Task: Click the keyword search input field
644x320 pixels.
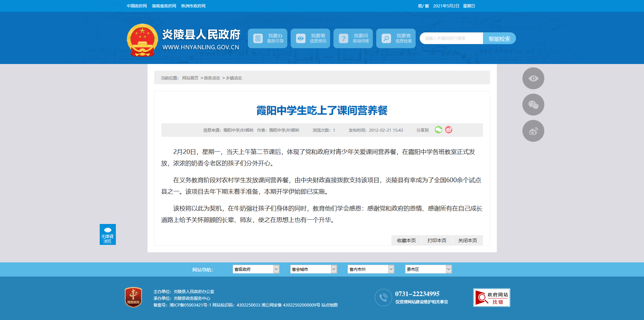Action: click(451, 38)
